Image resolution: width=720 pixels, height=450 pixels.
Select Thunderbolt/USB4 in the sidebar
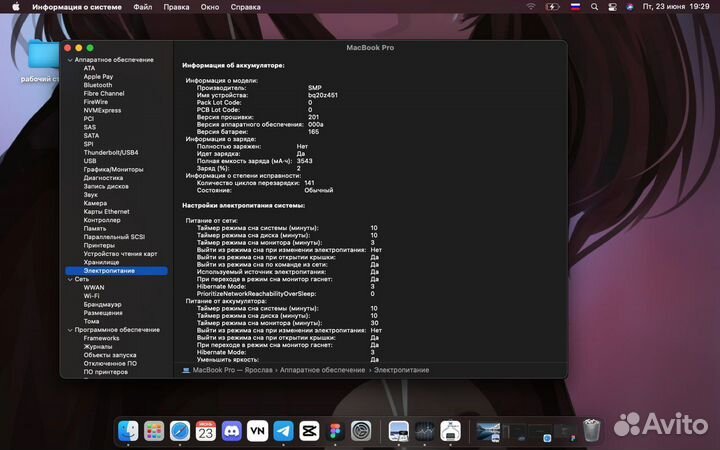coord(111,152)
